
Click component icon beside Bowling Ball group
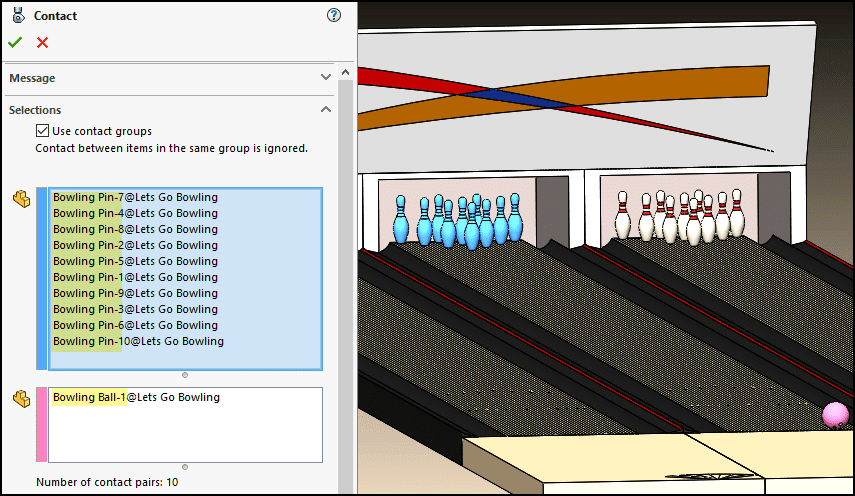click(x=22, y=399)
